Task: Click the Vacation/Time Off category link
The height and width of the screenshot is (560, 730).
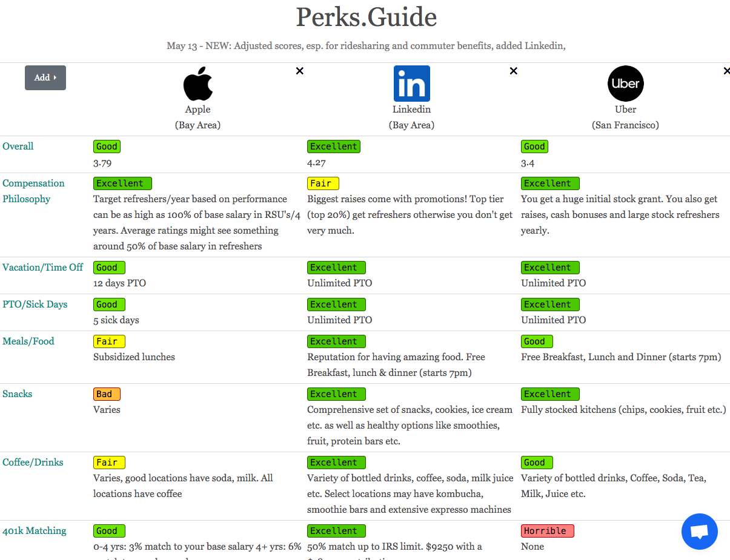Action: pyautogui.click(x=43, y=267)
